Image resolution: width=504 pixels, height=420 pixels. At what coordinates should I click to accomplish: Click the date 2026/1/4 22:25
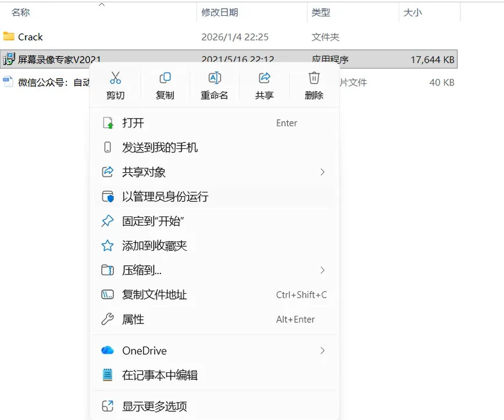click(235, 37)
